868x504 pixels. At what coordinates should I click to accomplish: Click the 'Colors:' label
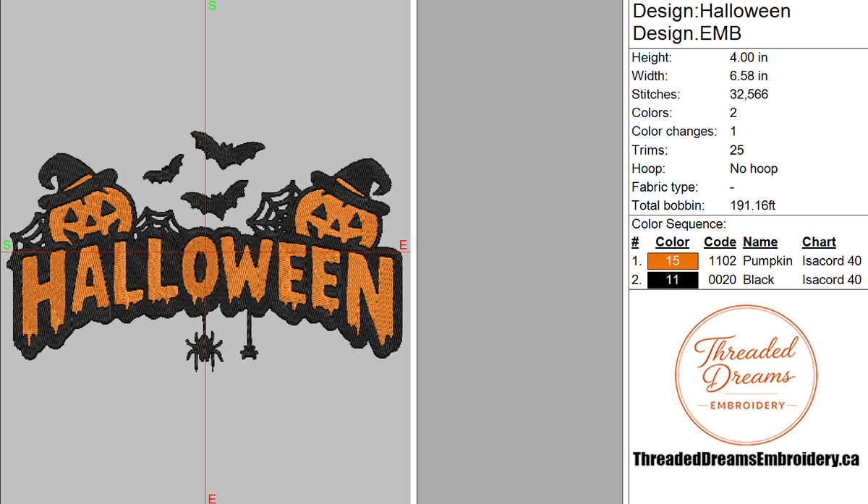(x=652, y=113)
